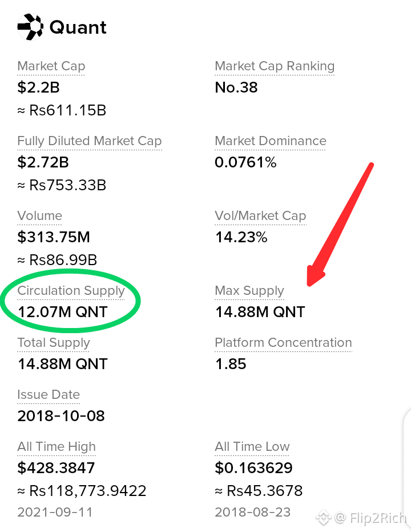Tap the partially visible floating side panel

pyautogui.click(x=407, y=468)
